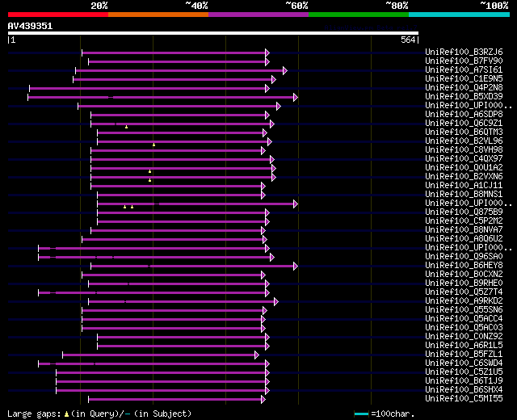The width and height of the screenshot is (517, 420).
Task: Select subject UniRef100_B5XD39
Action: [464, 97]
